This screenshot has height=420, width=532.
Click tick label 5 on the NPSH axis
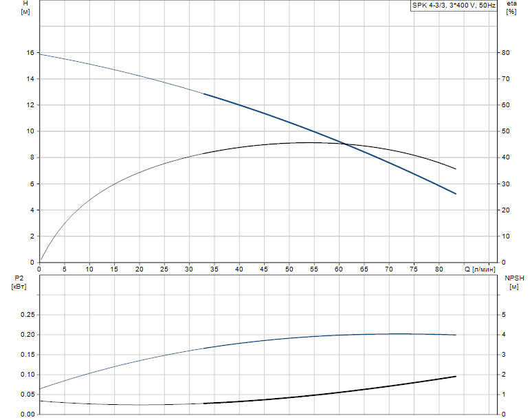click(x=503, y=315)
